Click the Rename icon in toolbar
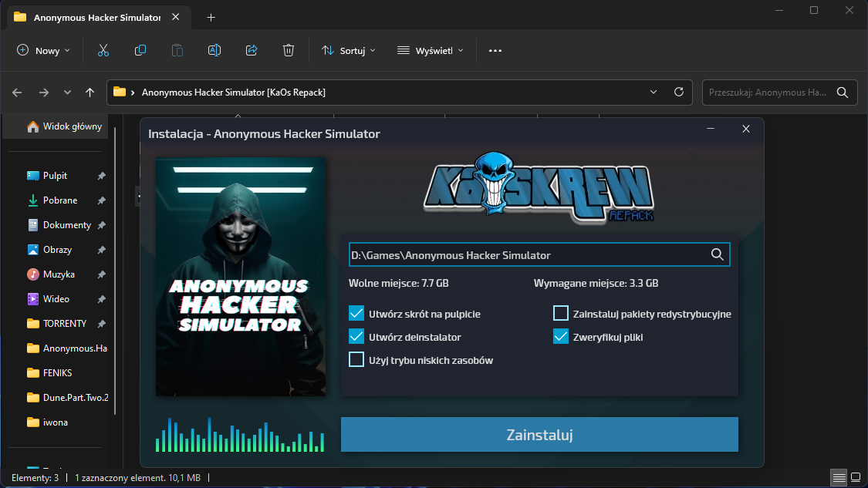The height and width of the screenshot is (488, 868). click(214, 50)
